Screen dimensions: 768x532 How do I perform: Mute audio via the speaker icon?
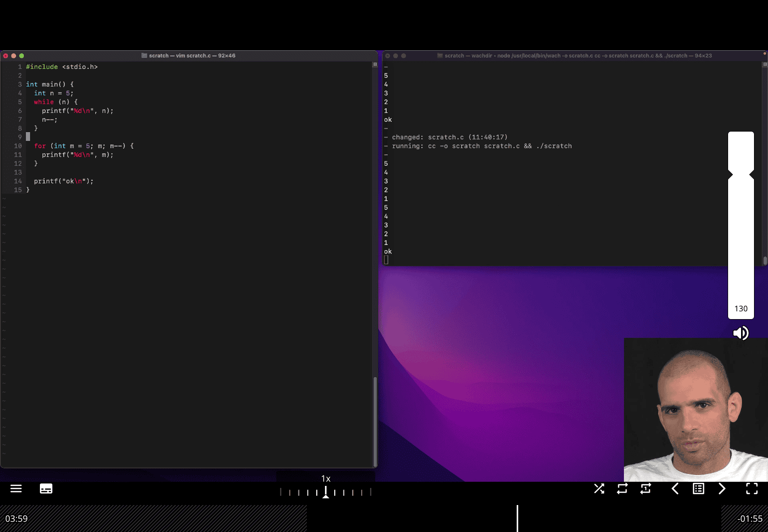[x=741, y=333]
